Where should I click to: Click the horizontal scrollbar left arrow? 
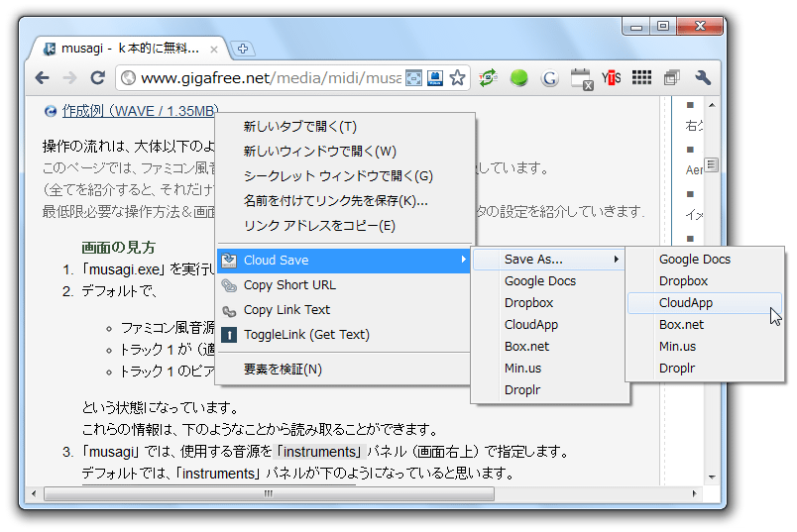[34, 494]
